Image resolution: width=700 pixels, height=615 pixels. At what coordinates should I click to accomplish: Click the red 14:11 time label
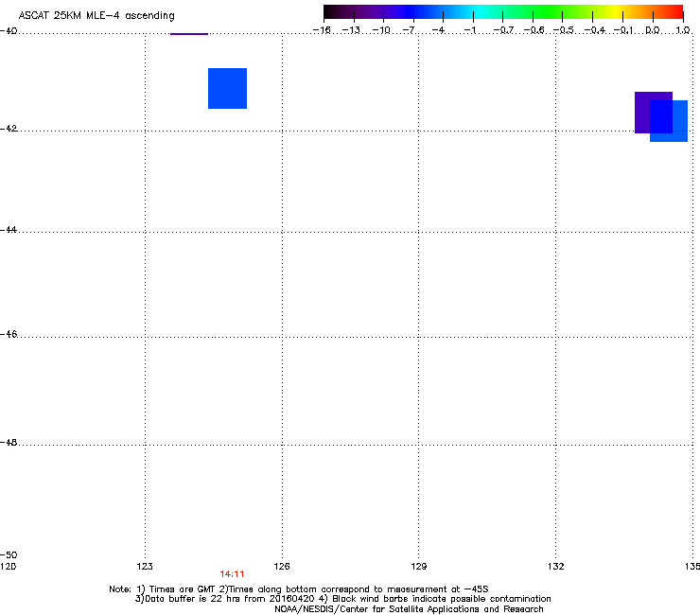tap(232, 574)
